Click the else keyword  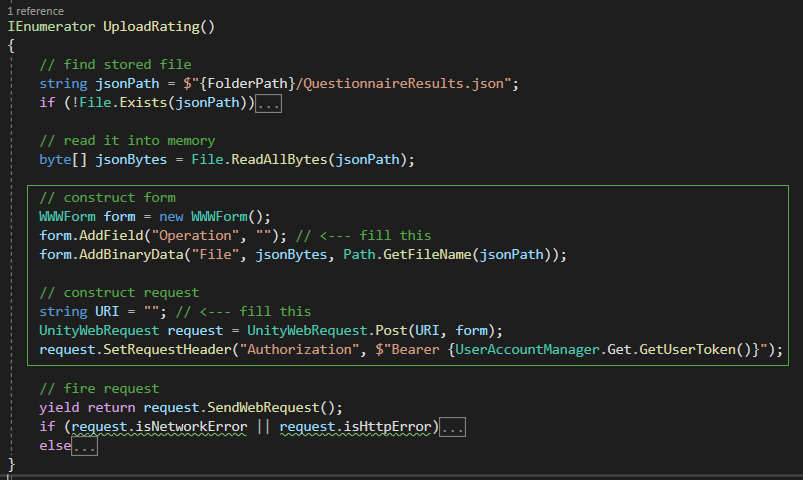pos(55,446)
